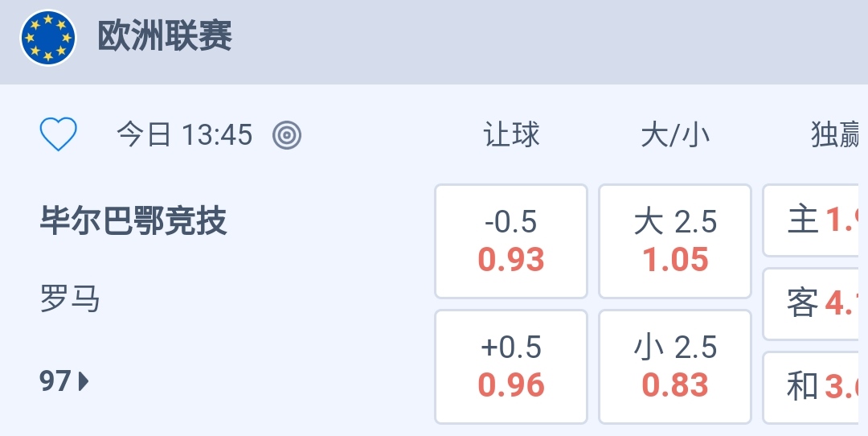The width and height of the screenshot is (868, 436).
Task: Select handicap +0.5 at odds 0.96
Action: 511,367
